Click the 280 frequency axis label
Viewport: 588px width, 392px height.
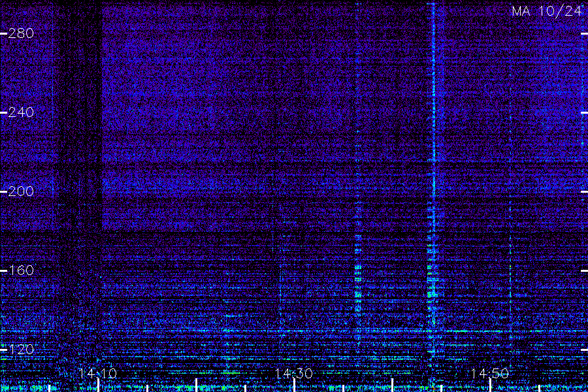tap(21, 33)
